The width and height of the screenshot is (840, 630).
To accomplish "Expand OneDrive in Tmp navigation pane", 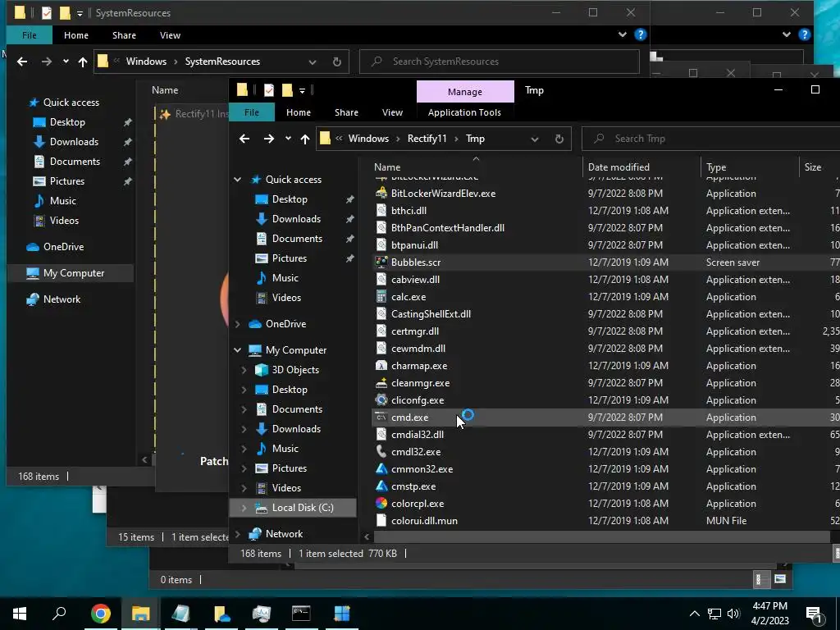I will 238,323.
